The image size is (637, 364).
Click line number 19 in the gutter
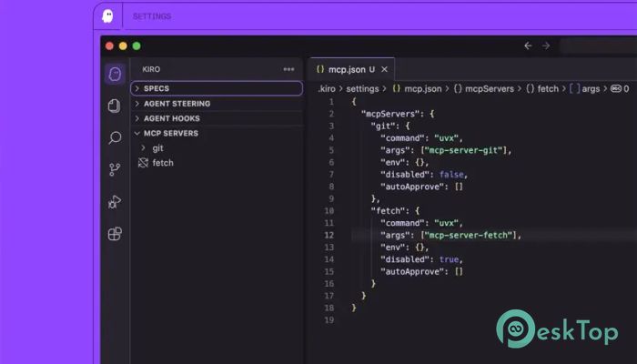[x=329, y=320]
